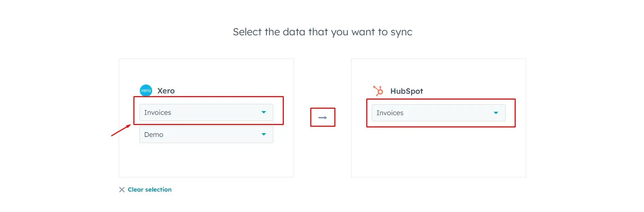Viewport: 644px width, 212px height.
Task: Click the gray sync arrow between panels
Action: (x=322, y=117)
